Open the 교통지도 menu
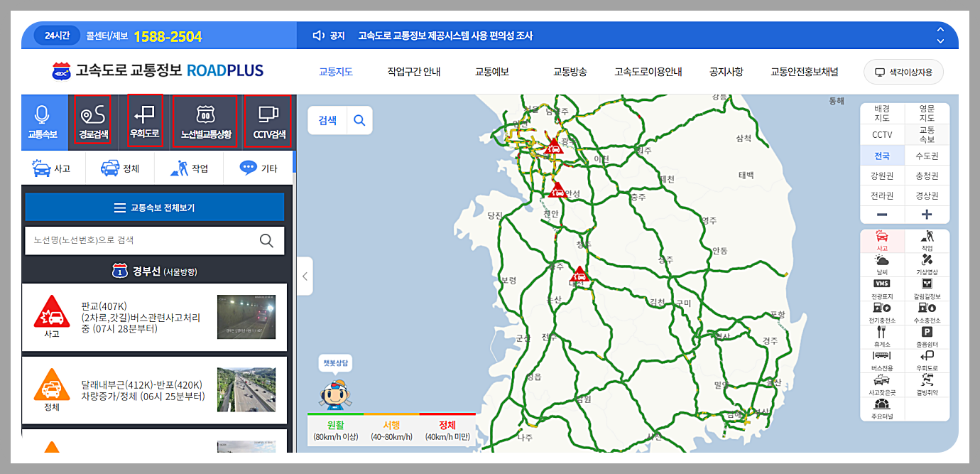 click(336, 72)
